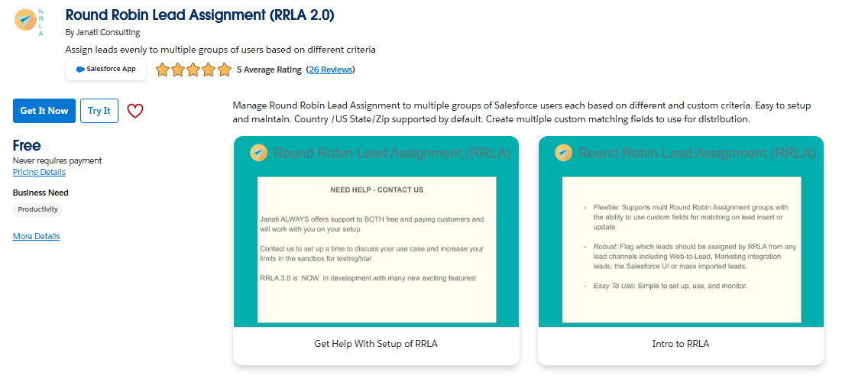Open the Pricing Details link
The width and height of the screenshot is (868, 379).
point(39,172)
